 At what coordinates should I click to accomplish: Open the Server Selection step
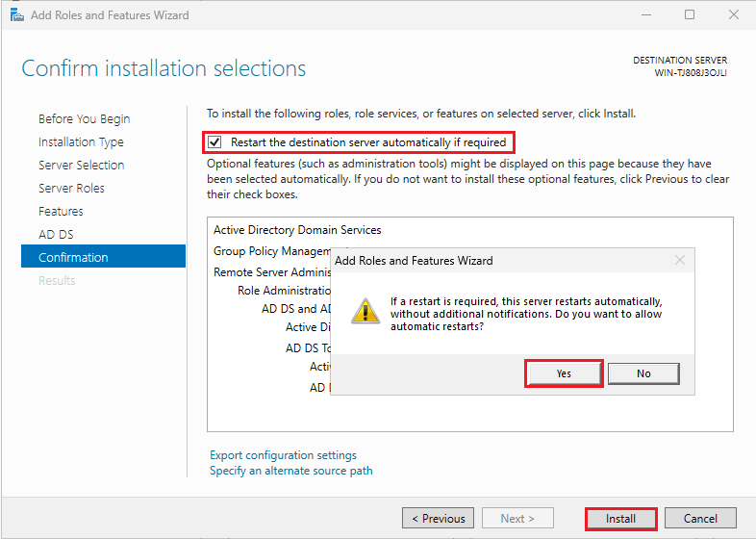(82, 165)
